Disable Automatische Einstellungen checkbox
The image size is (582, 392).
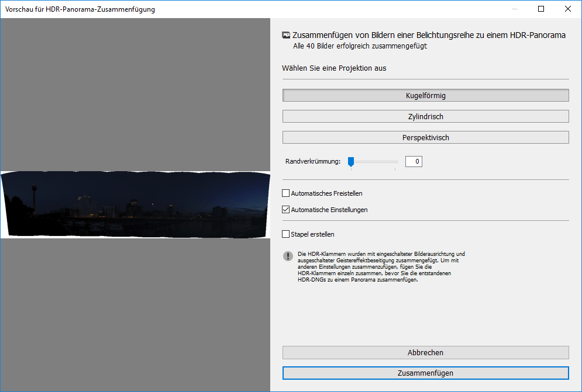click(286, 210)
